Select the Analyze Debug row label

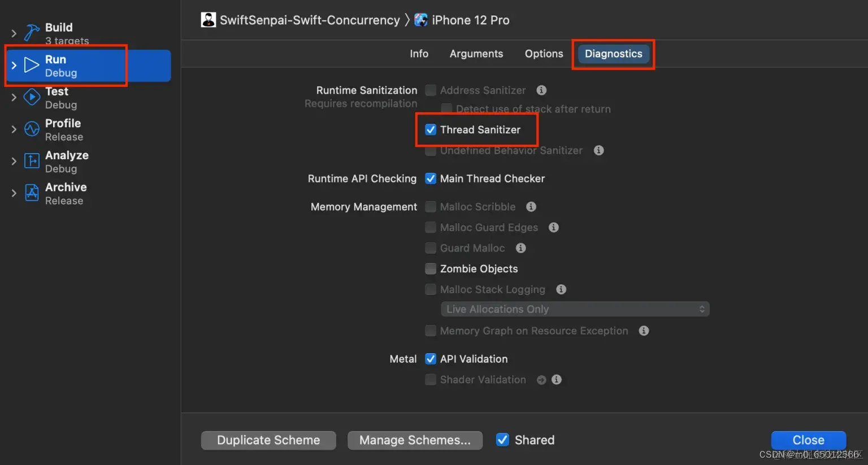coord(67,162)
